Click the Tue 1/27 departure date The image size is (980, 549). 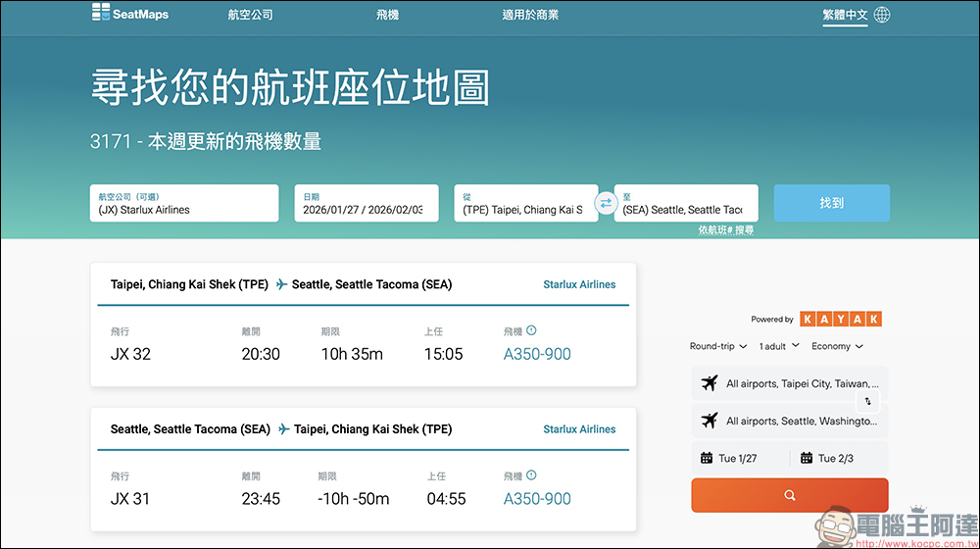coord(740,459)
